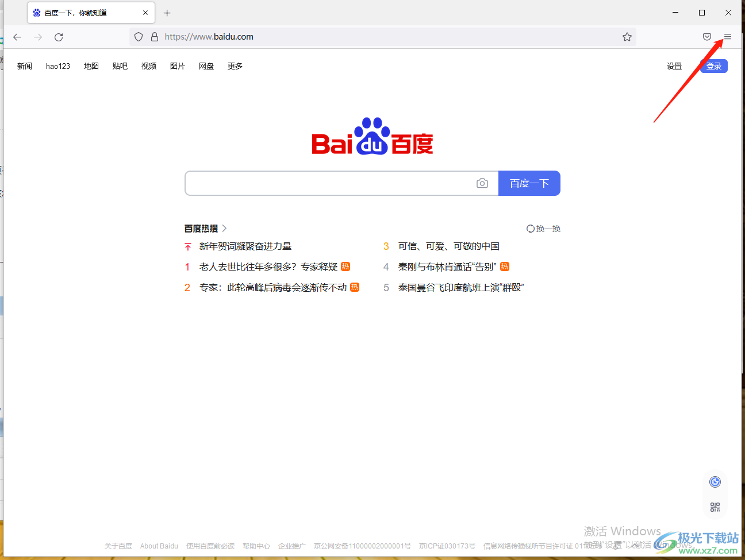This screenshot has width=745, height=560.
Task: Open hot search 新年贺词凝聚奋进力量
Action: click(245, 246)
